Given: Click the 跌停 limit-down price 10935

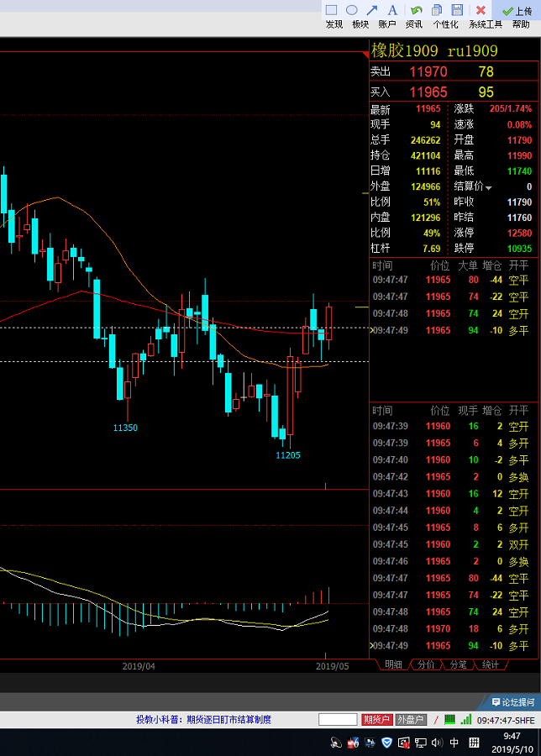Looking at the screenshot, I should (519, 249).
